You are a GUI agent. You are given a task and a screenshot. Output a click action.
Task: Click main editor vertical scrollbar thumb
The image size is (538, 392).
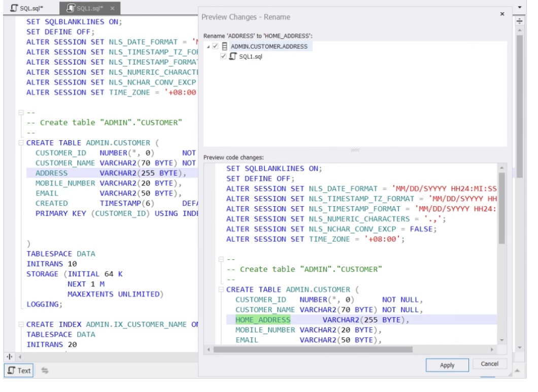519,106
